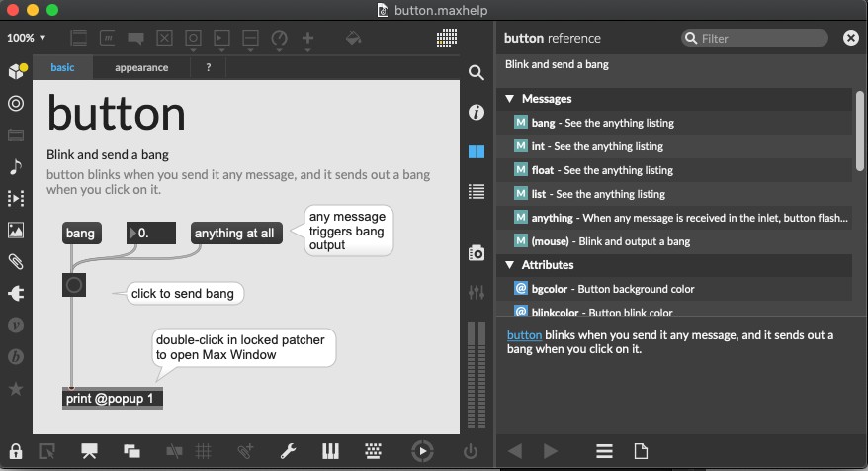Image resolution: width=868 pixels, height=471 pixels.
Task: Select the (mouse) message listing
Action: 674,241
